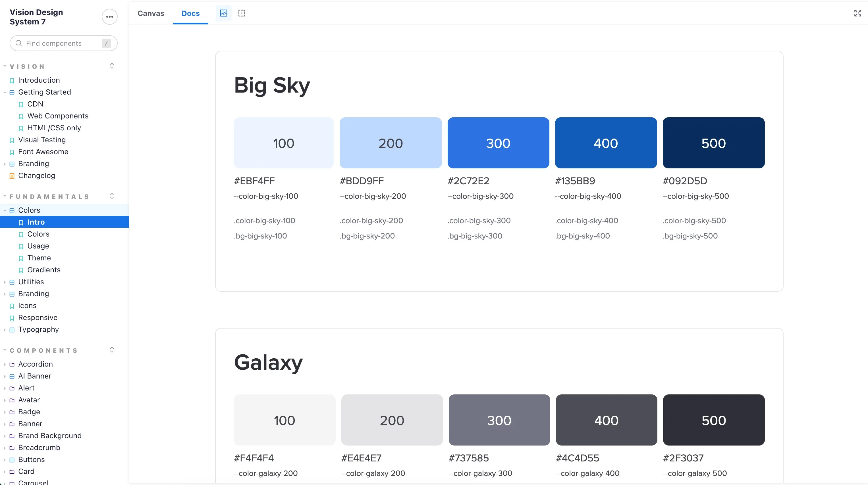Viewport: 868px width, 485px height.
Task: Expand all items in the VISION section
Action: tap(112, 66)
